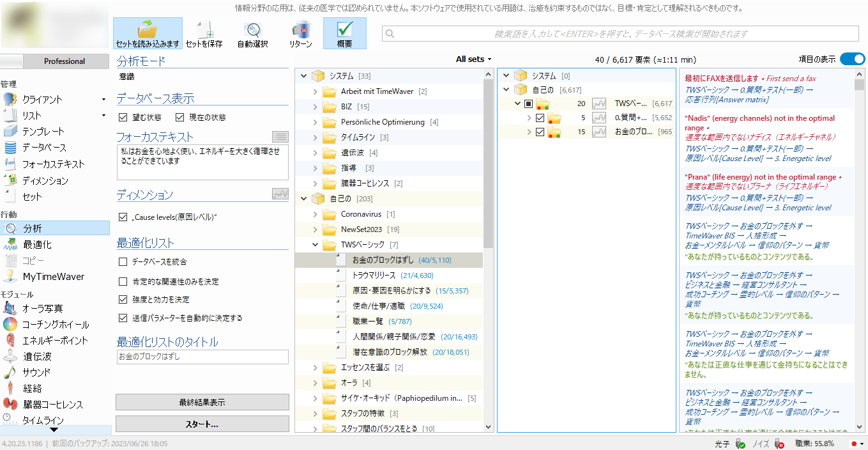The image size is (868, 450).
Task: Open the red dot status dropdown
Action: click(x=857, y=443)
